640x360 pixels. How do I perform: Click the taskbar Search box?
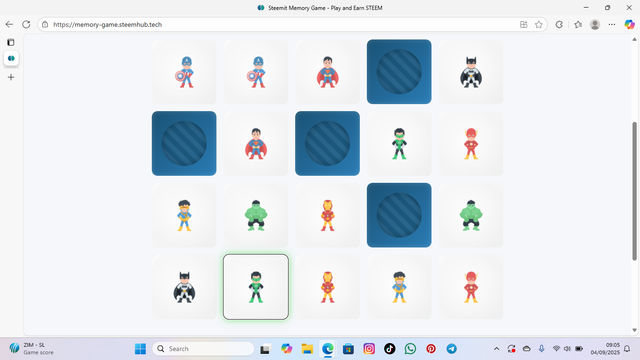coord(203,349)
